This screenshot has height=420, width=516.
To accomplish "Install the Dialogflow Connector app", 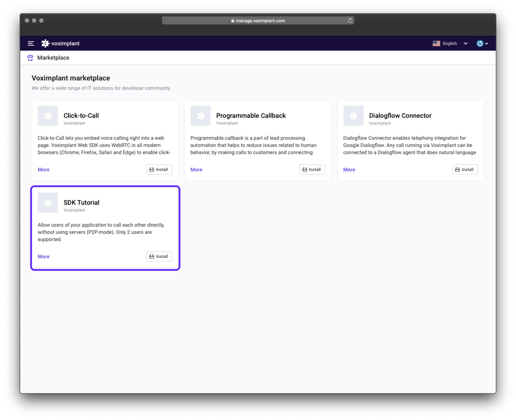I will click(x=465, y=170).
